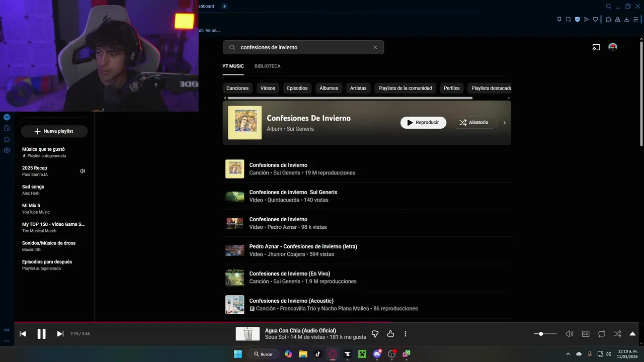Click the send/flow arrow icon in toolbar
This screenshot has height=362, width=644.
click(x=586, y=20)
